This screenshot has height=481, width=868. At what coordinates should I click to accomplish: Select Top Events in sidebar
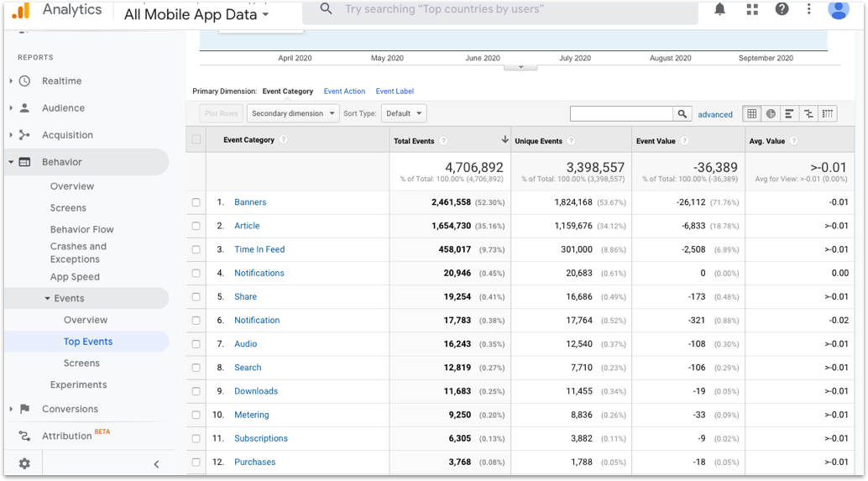click(88, 342)
